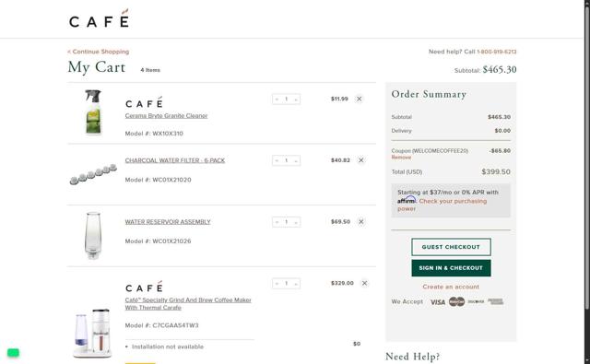
Task: Proceed with Guest Checkout button
Action: [451, 247]
